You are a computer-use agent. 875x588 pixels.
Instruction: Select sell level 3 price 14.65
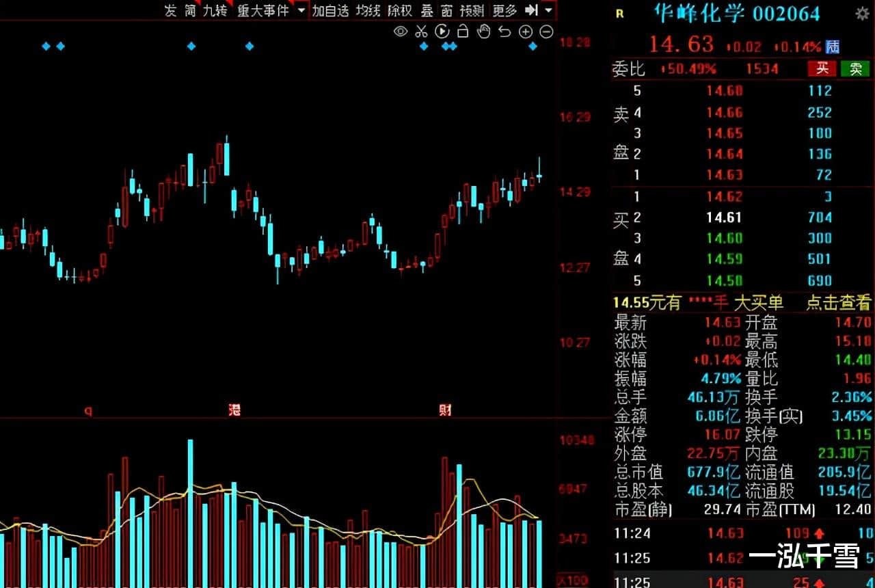point(725,133)
